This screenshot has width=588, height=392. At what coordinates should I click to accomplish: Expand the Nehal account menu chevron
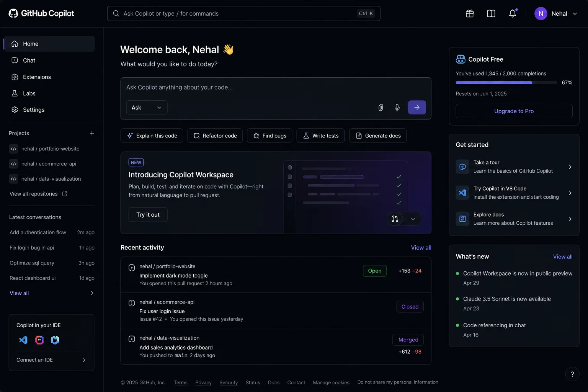(575, 13)
